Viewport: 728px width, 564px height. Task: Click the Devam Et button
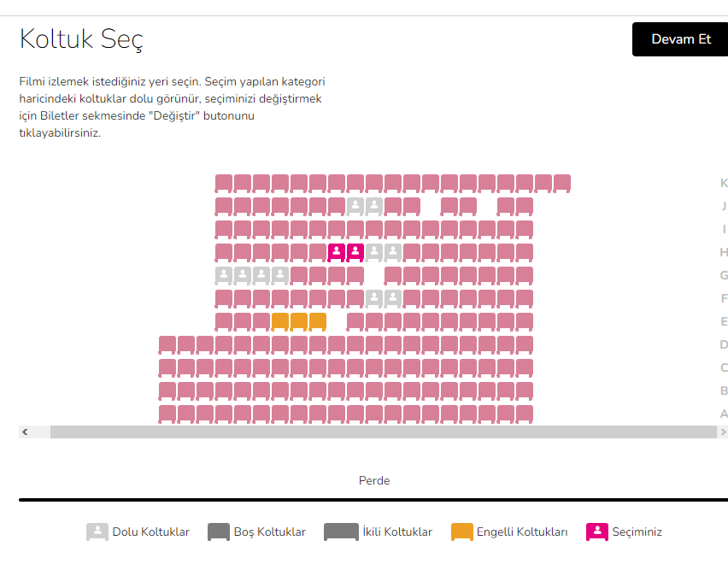680,39
